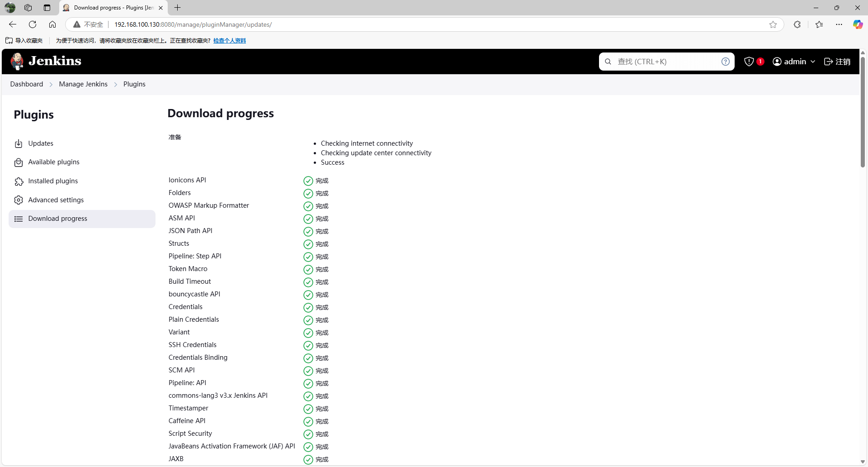Screen dimensions: 868x467
Task: Click the Jenkins logo icon
Action: [x=17, y=62]
